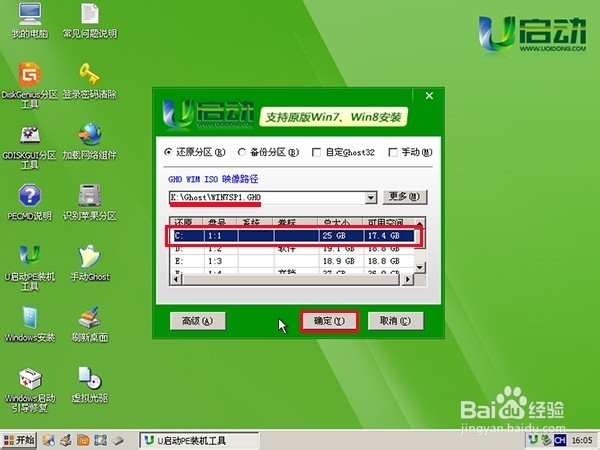Select the D: partition row
Image resolution: width=600 pixels, height=450 pixels.
tap(292, 249)
